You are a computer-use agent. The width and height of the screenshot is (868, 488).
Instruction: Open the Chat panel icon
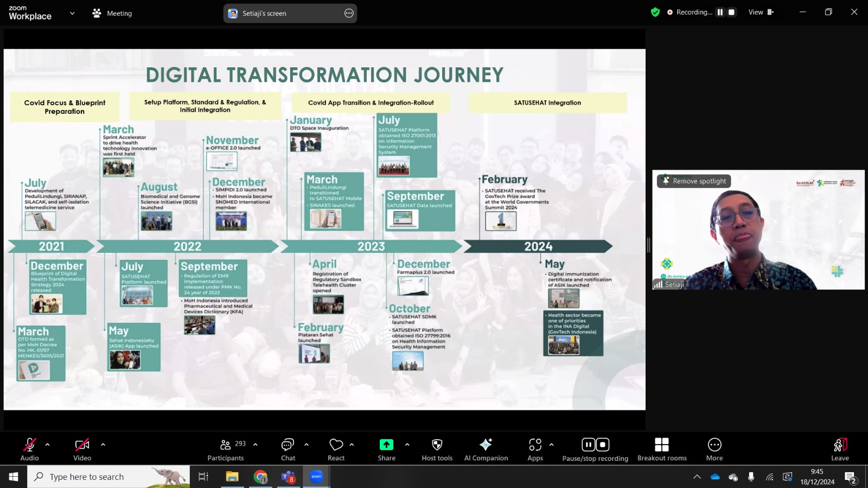tap(288, 445)
